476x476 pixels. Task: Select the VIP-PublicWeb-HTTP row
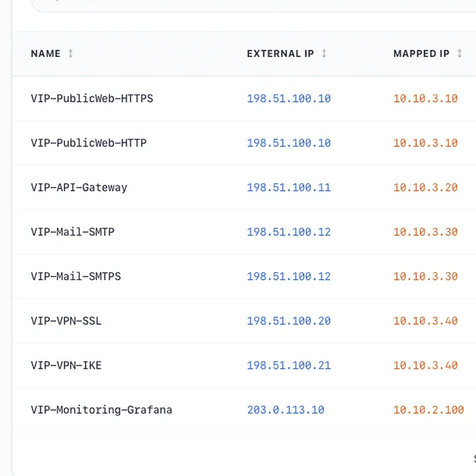point(89,143)
